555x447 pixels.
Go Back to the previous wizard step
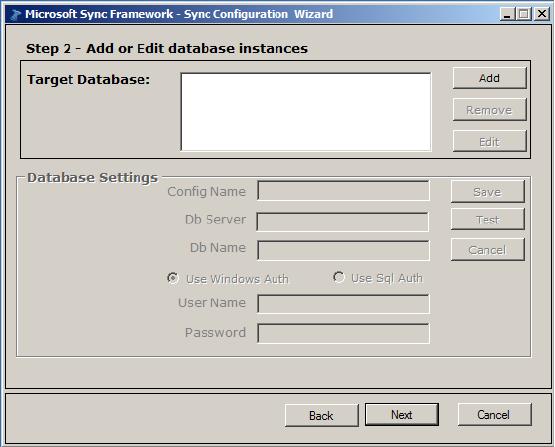[321, 416]
